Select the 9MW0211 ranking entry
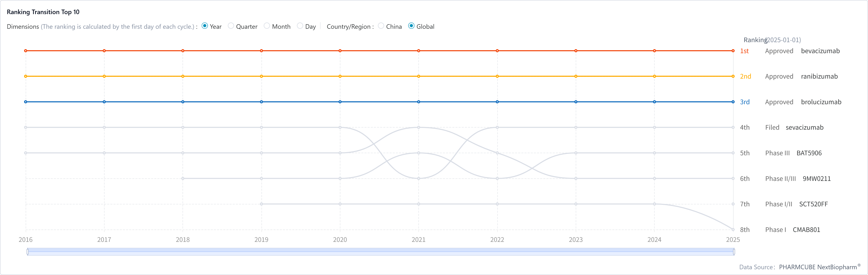Viewport: 868px width, 275px height. pos(816,179)
